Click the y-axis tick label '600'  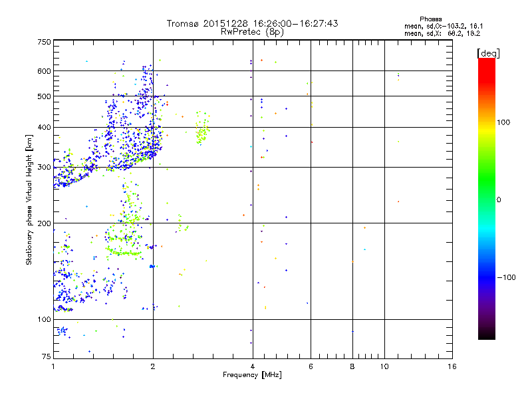44,71
